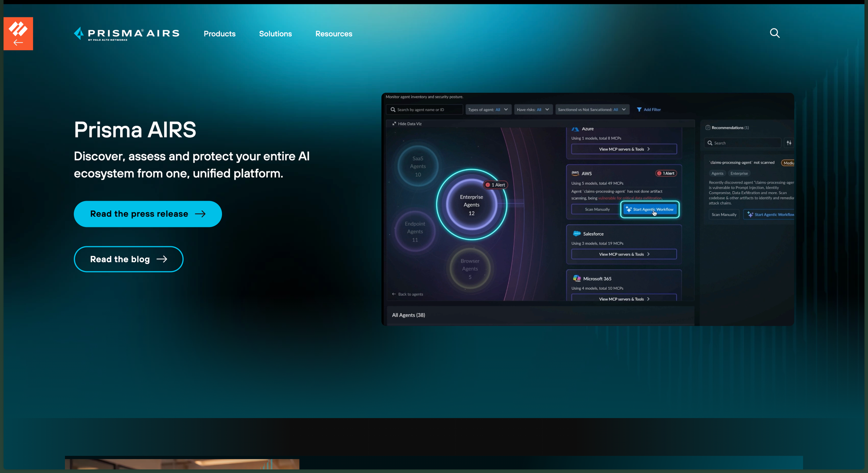Screen dimensions: 868x473
Task: Click the Search by agent name field
Action: tap(424, 110)
